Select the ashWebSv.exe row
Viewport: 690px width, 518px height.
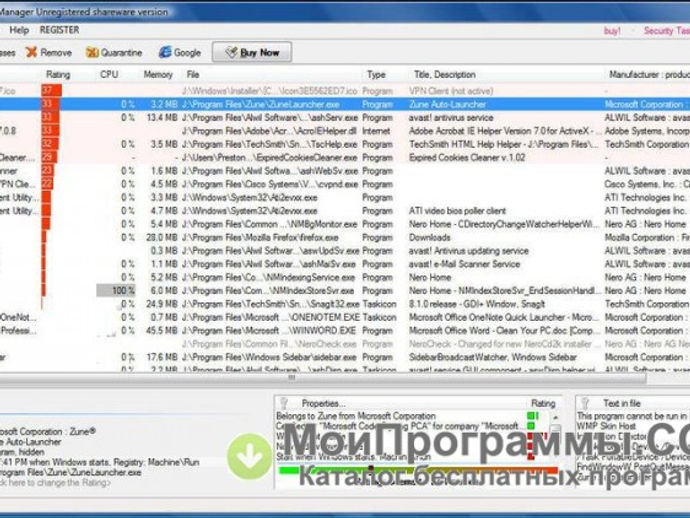345,171
